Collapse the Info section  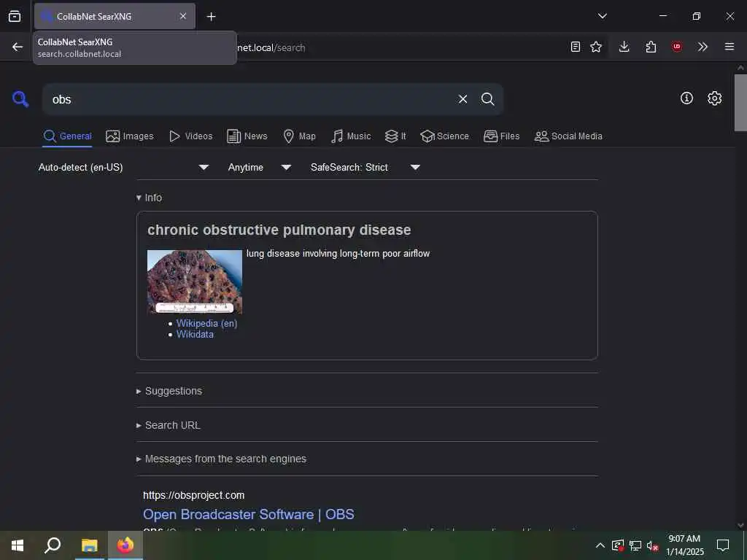(x=149, y=198)
